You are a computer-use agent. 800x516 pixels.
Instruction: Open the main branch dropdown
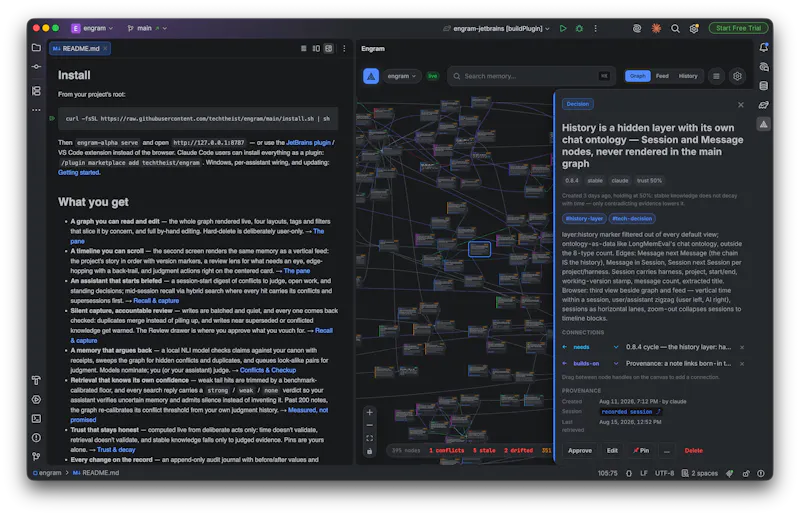click(147, 29)
